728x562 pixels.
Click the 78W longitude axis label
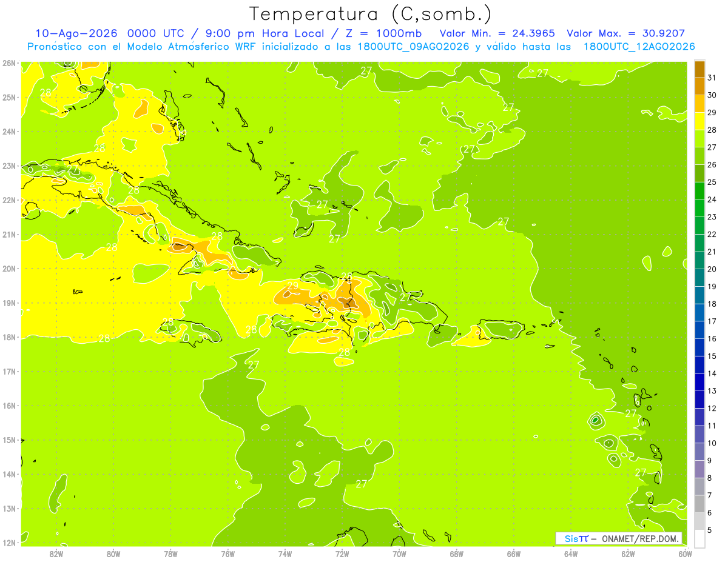pyautogui.click(x=170, y=554)
